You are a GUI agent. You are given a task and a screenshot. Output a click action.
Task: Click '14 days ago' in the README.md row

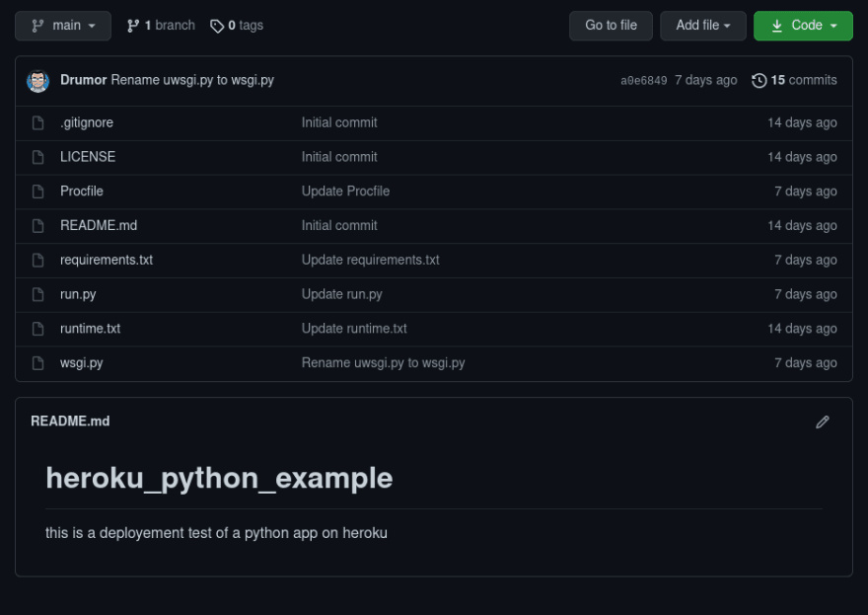802,226
